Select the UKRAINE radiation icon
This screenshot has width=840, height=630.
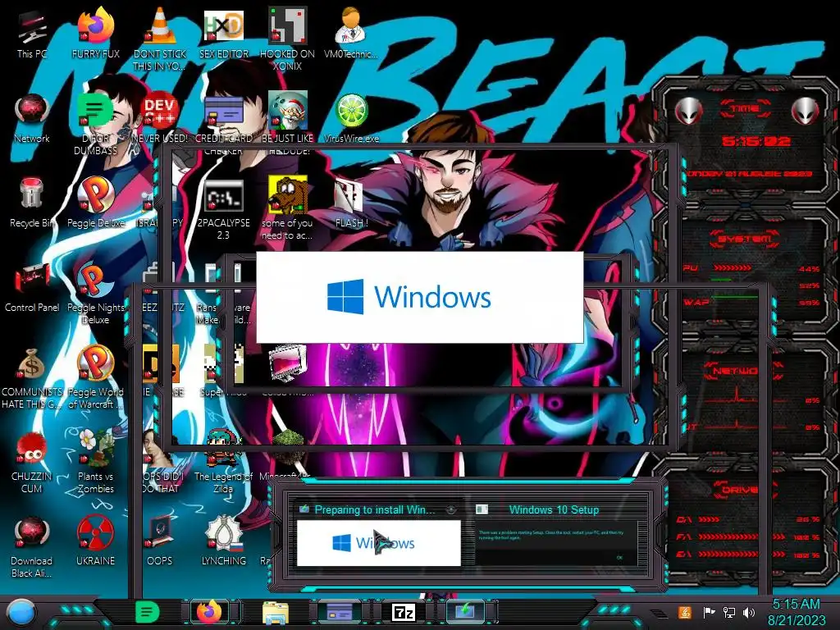95,540
